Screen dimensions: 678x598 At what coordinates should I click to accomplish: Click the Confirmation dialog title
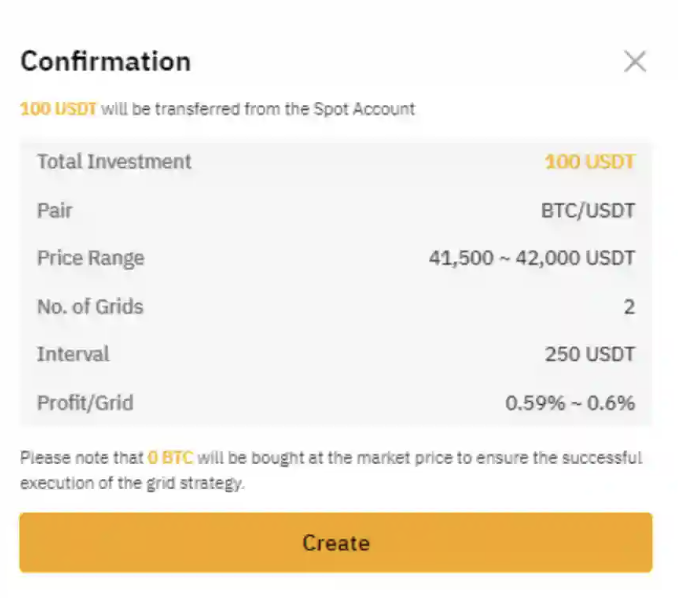click(x=105, y=61)
